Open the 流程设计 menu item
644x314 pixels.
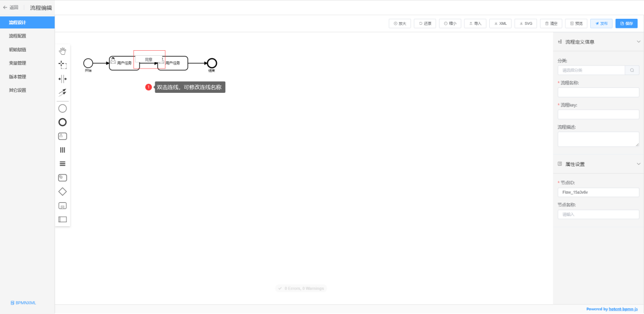27,22
